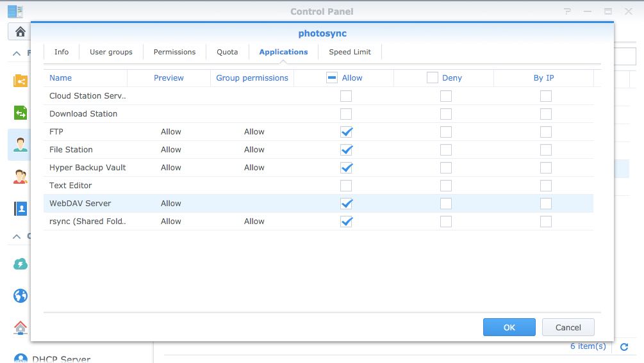Click the Cancel button
This screenshot has height=363, width=644.
click(x=568, y=327)
